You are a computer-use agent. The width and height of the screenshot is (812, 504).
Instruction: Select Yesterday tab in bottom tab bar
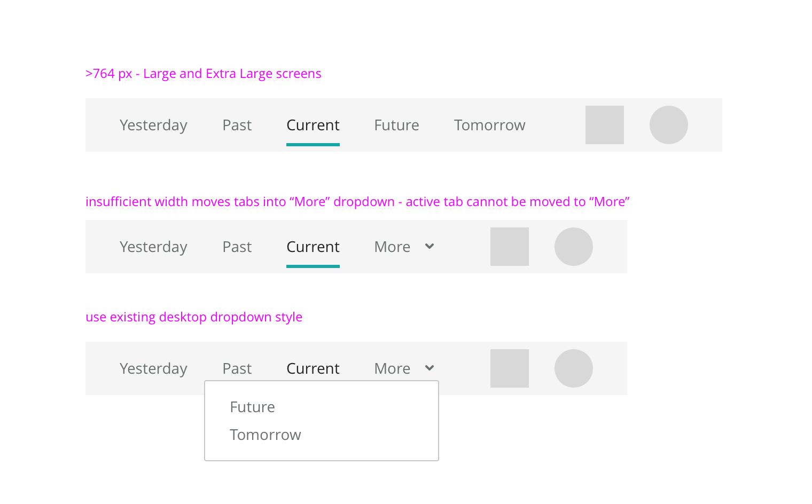point(153,368)
